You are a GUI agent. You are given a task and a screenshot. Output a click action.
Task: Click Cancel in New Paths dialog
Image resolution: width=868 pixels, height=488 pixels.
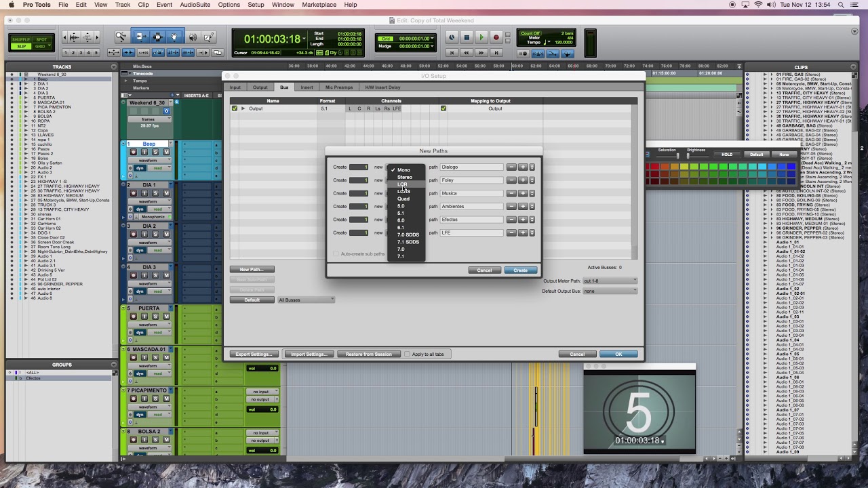click(484, 270)
